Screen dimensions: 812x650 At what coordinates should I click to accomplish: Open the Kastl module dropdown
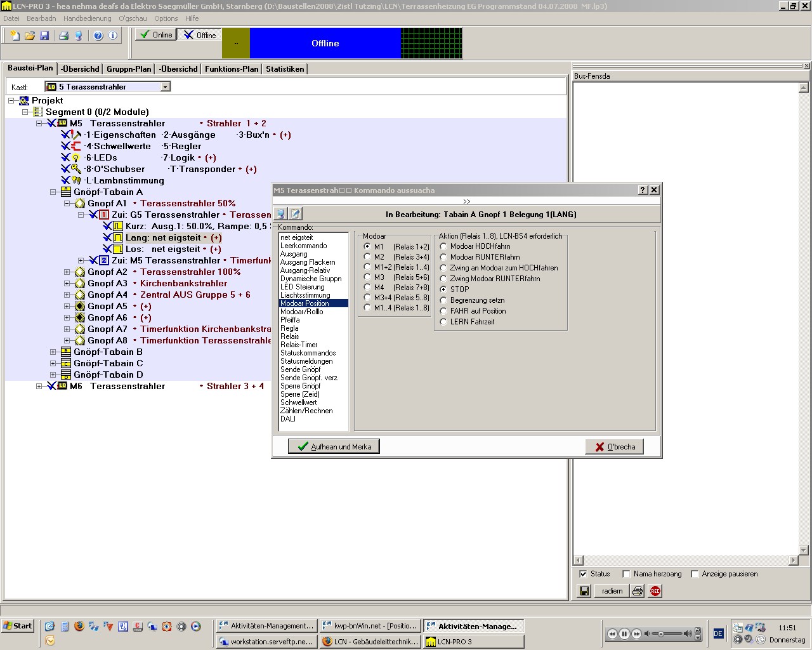click(165, 87)
